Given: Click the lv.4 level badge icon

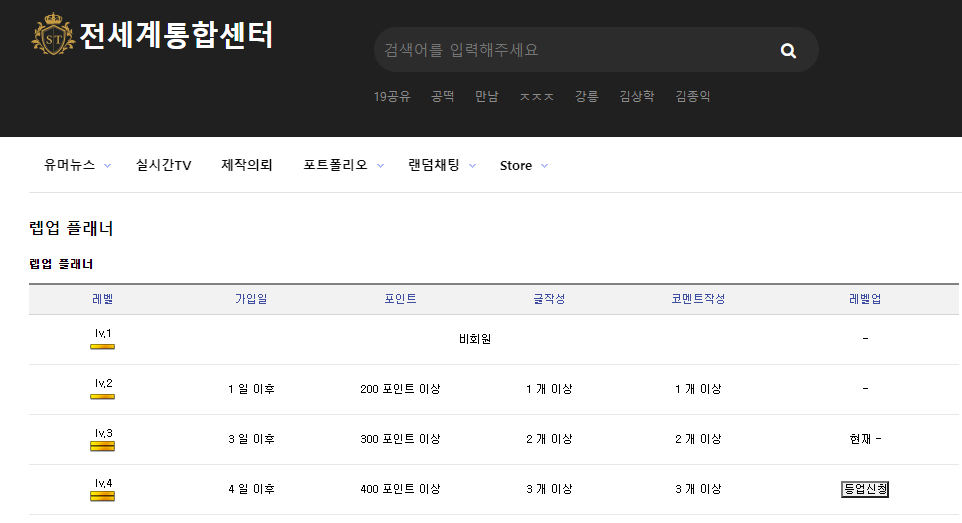Looking at the screenshot, I should click(x=102, y=496).
